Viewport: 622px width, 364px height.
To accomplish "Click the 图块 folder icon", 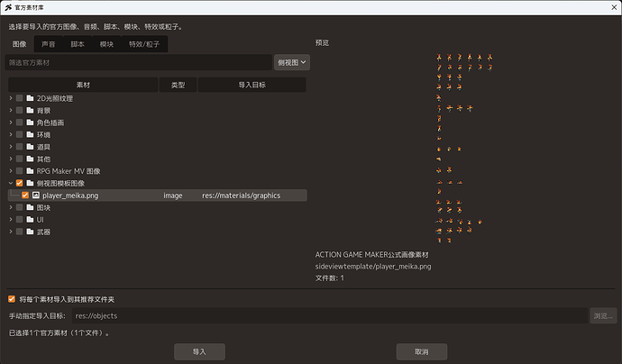I will pyautogui.click(x=30, y=207).
